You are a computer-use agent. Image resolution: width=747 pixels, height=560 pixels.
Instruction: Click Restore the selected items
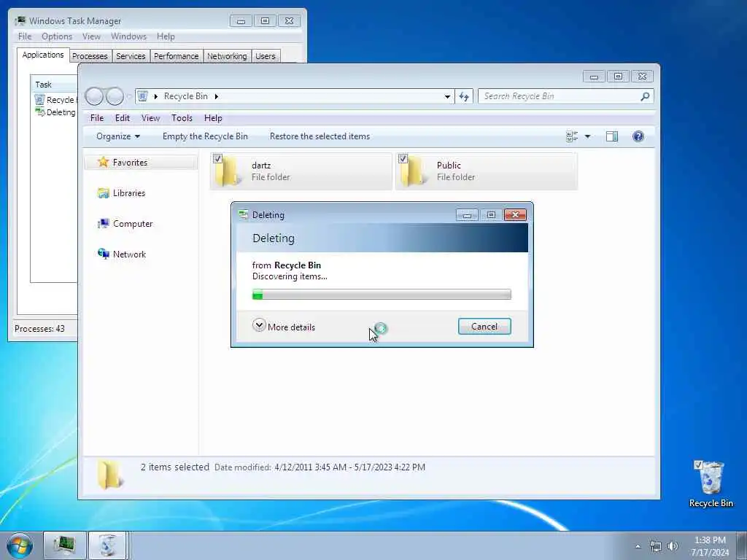click(320, 136)
